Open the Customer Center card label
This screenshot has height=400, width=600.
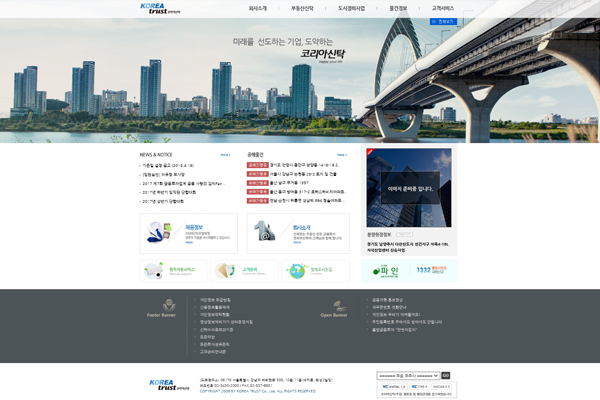coord(253,271)
